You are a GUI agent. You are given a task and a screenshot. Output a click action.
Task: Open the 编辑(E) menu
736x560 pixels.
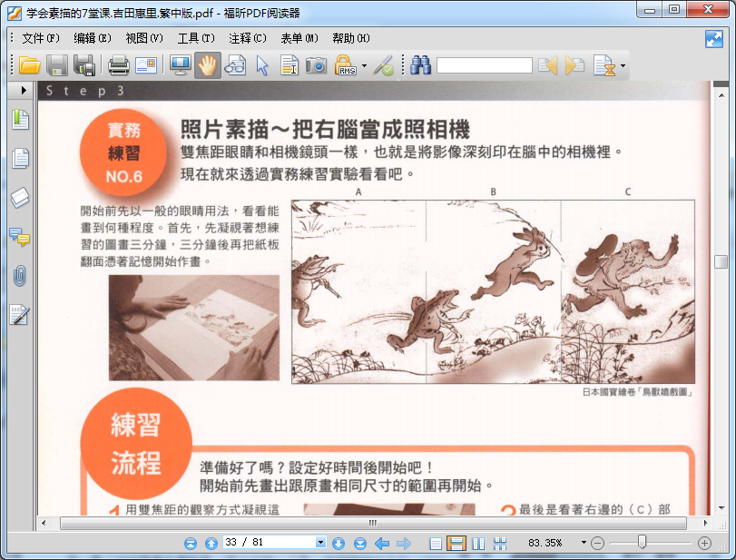click(x=93, y=38)
